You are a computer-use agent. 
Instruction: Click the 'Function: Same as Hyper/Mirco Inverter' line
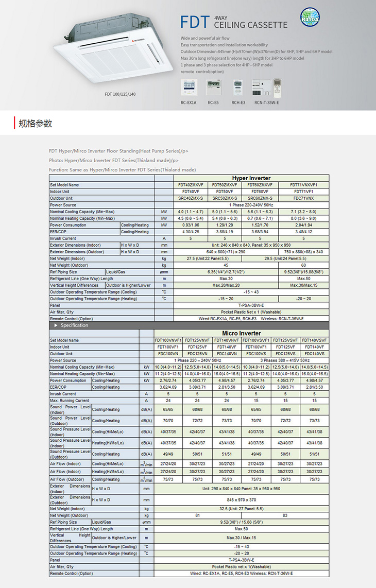point(123,169)
